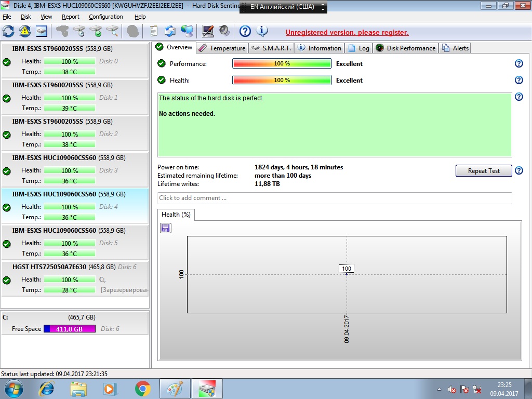Open the Paint app on taskbar
Image resolution: width=532 pixels, height=399 pixels.
175,389
